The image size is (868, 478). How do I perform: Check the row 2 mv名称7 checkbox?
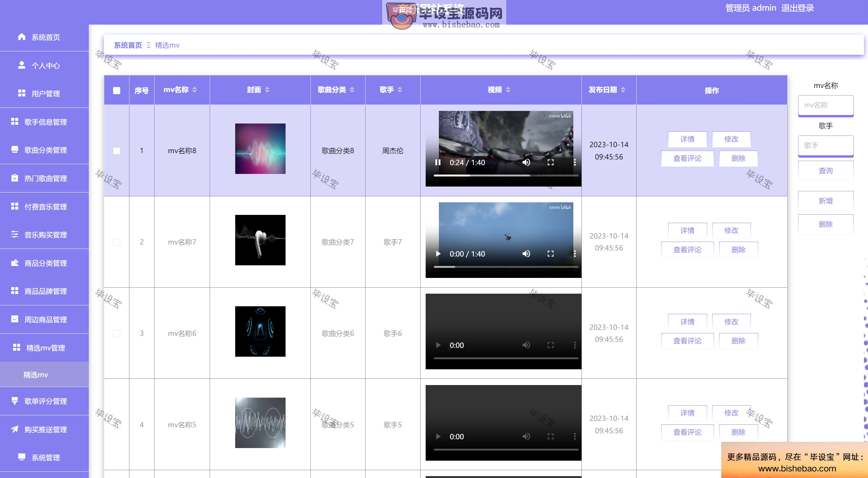pos(116,242)
